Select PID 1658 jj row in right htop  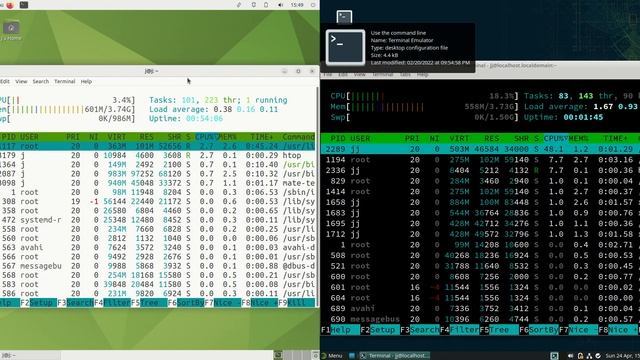click(x=480, y=202)
